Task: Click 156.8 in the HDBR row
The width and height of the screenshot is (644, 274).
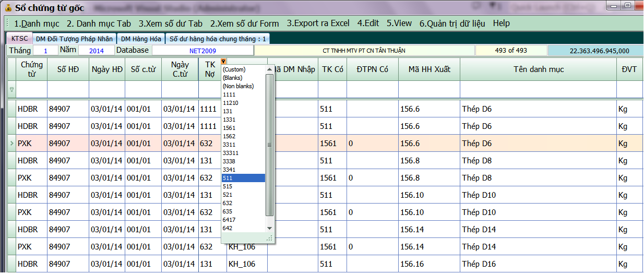Action: 429,161
